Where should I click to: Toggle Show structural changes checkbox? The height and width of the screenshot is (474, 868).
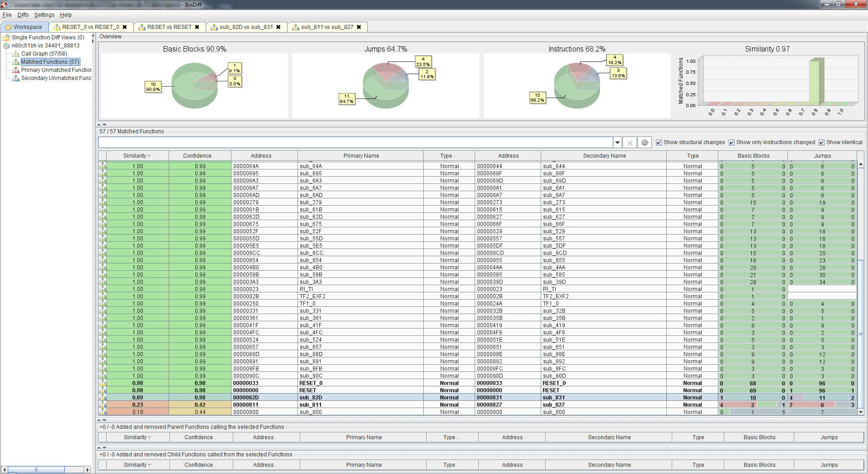pyautogui.click(x=659, y=142)
